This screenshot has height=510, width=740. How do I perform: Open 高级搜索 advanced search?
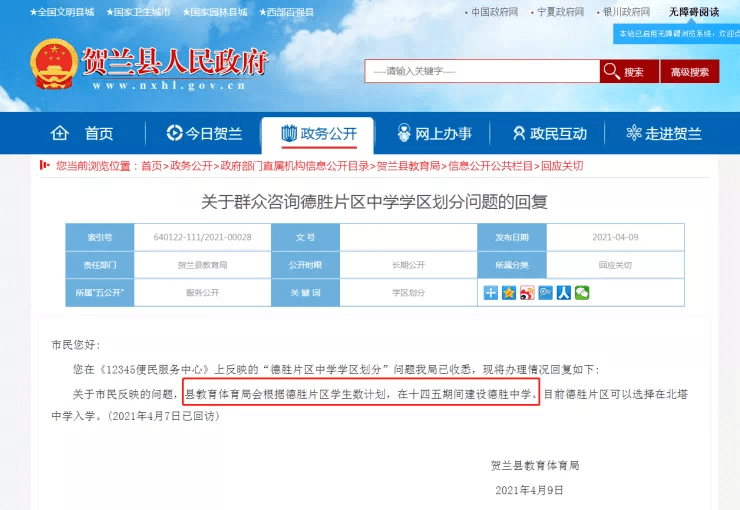[x=690, y=72]
